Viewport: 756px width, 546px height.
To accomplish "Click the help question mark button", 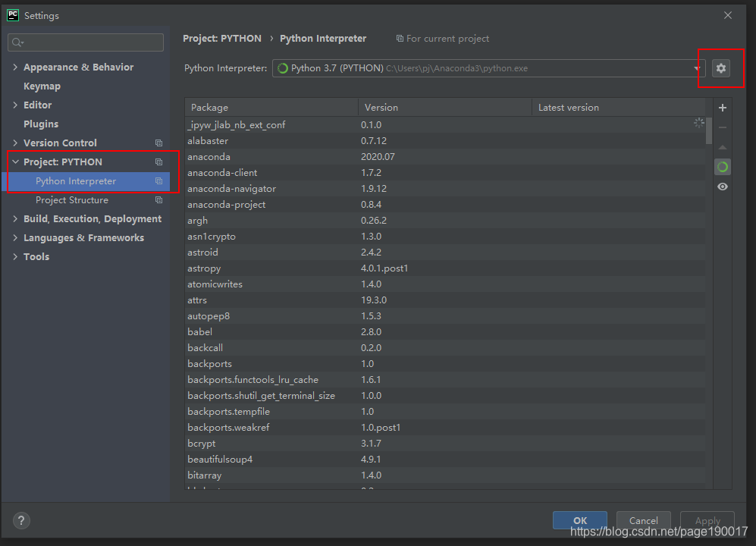I will pyautogui.click(x=21, y=520).
